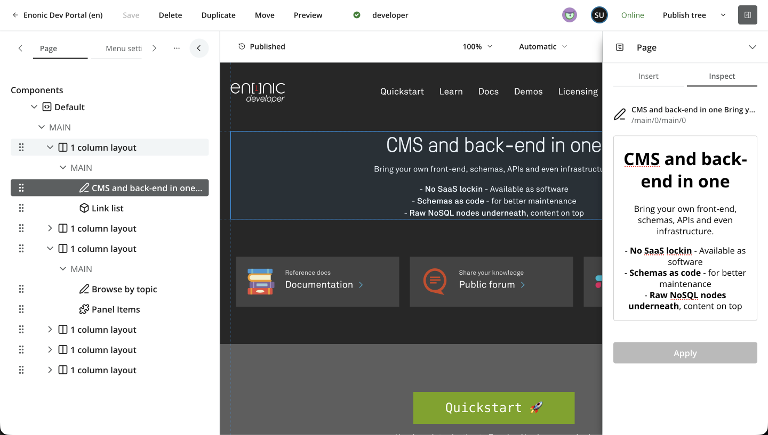Click the pencil icon in the Inspect panel

(620, 115)
